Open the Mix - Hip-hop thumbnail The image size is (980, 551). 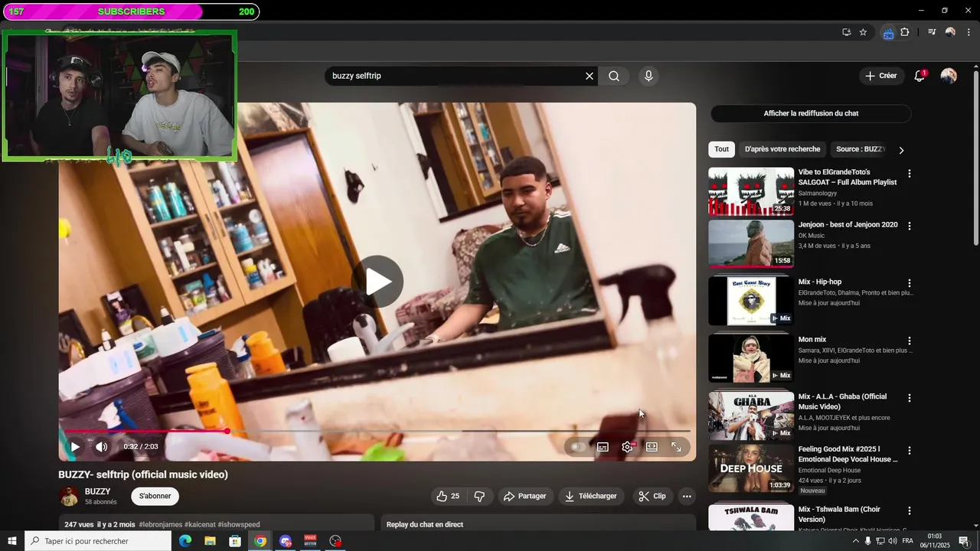click(751, 301)
